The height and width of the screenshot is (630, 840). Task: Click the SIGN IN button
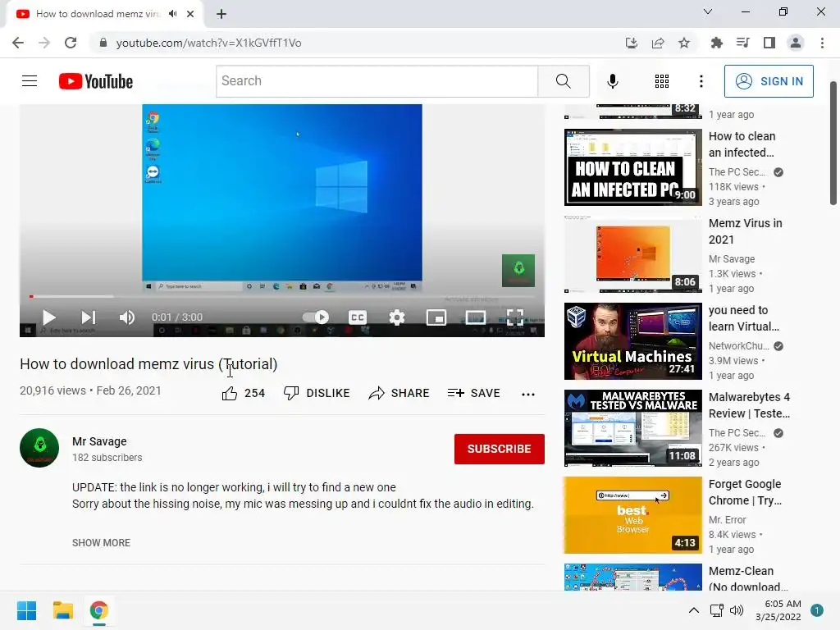coord(769,81)
